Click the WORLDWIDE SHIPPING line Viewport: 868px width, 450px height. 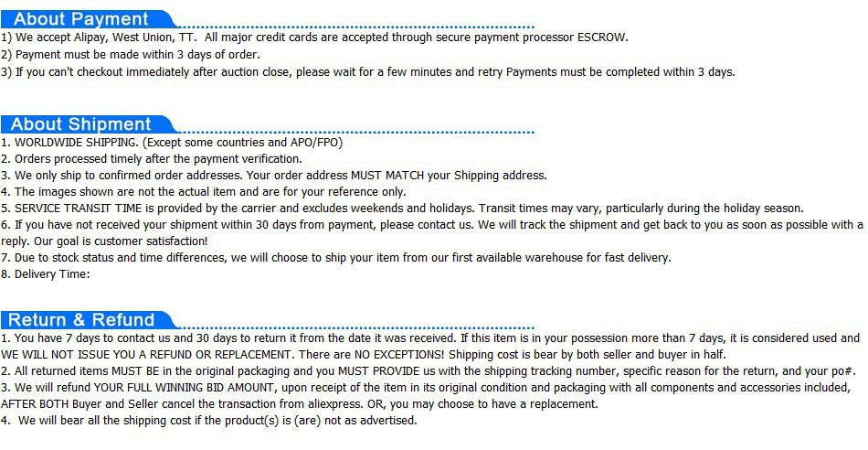coord(172,143)
